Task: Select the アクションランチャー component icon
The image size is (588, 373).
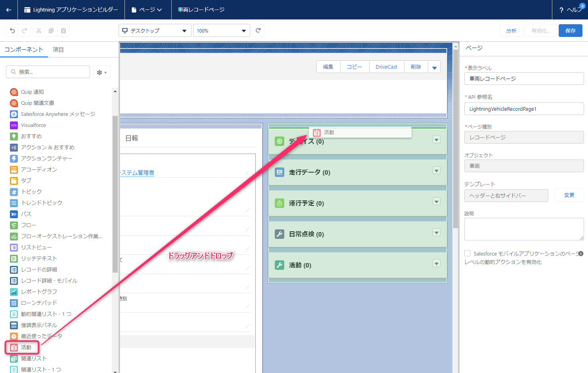Action: tap(14, 159)
